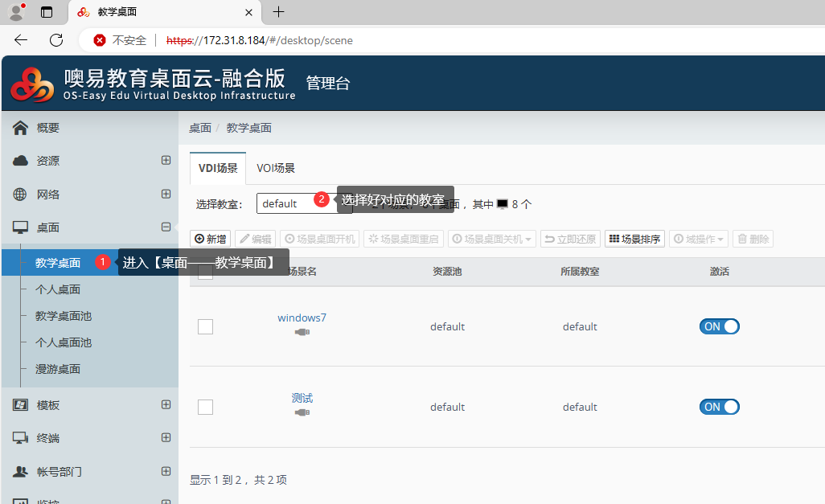This screenshot has height=504, width=825.
Task: Click the 模板 template icon in sidebar
Action: [x=21, y=405]
